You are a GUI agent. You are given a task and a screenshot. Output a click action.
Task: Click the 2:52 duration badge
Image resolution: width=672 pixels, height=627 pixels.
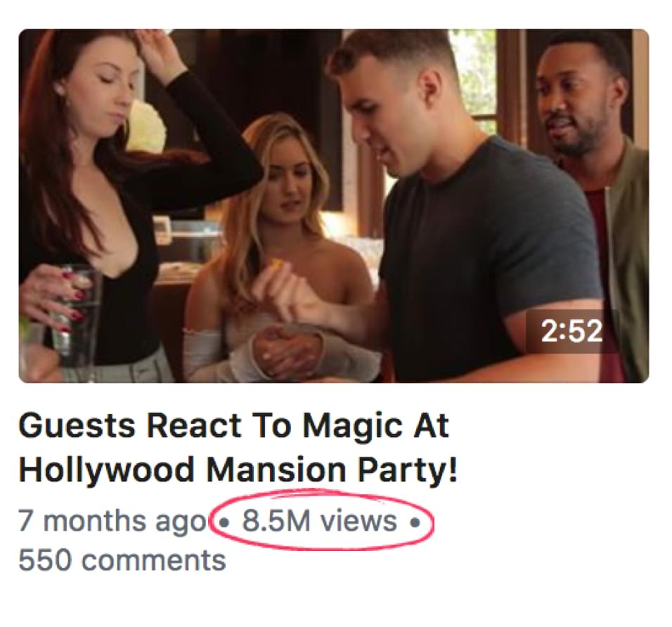tap(572, 331)
